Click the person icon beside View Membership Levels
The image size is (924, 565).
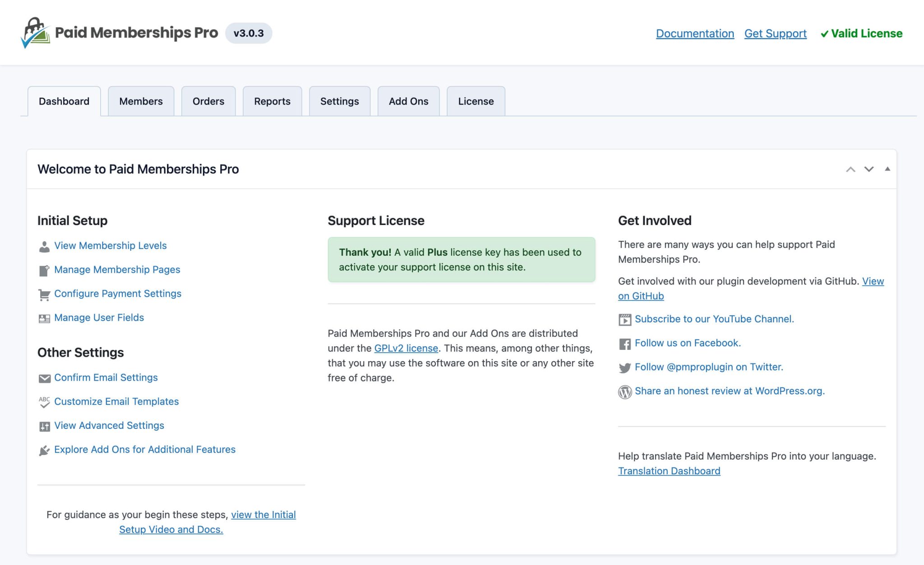[44, 246]
